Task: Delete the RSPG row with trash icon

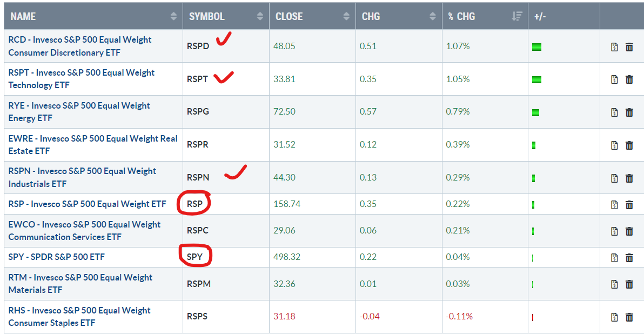Action: click(x=629, y=112)
